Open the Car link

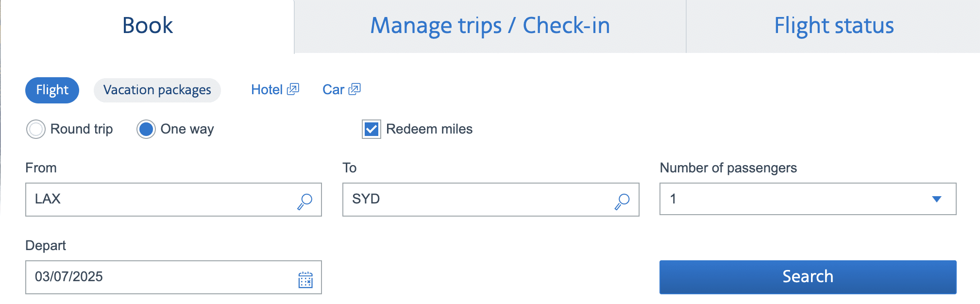(333, 89)
